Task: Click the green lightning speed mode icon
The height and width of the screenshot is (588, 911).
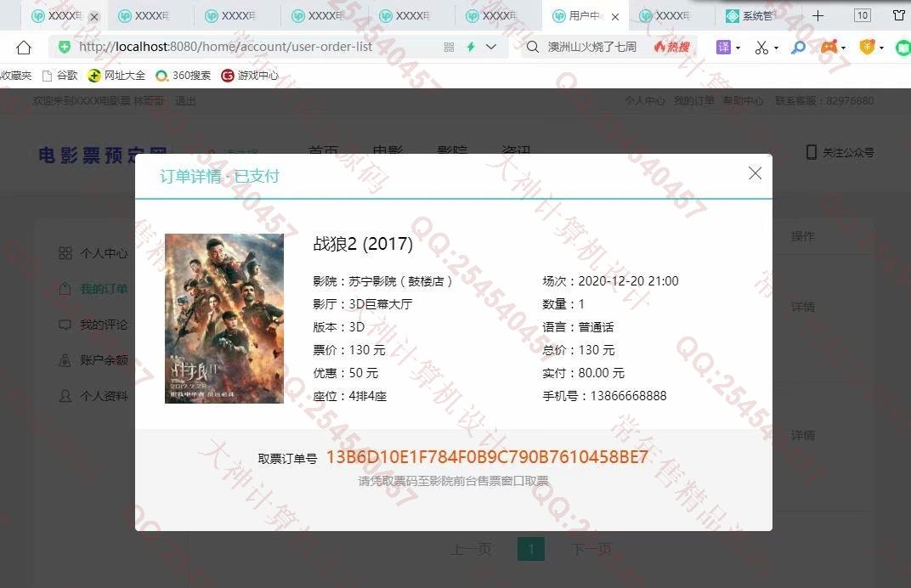Action: pyautogui.click(x=470, y=48)
